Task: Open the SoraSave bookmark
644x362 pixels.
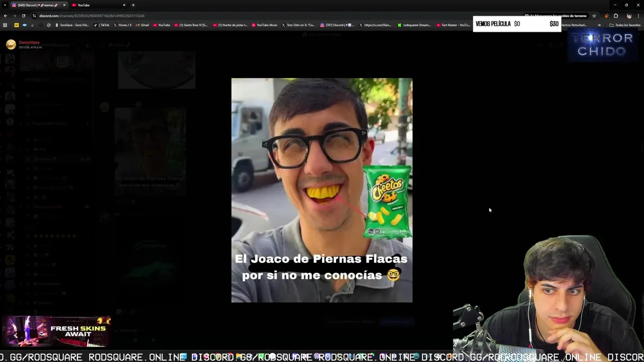Action: point(73,25)
